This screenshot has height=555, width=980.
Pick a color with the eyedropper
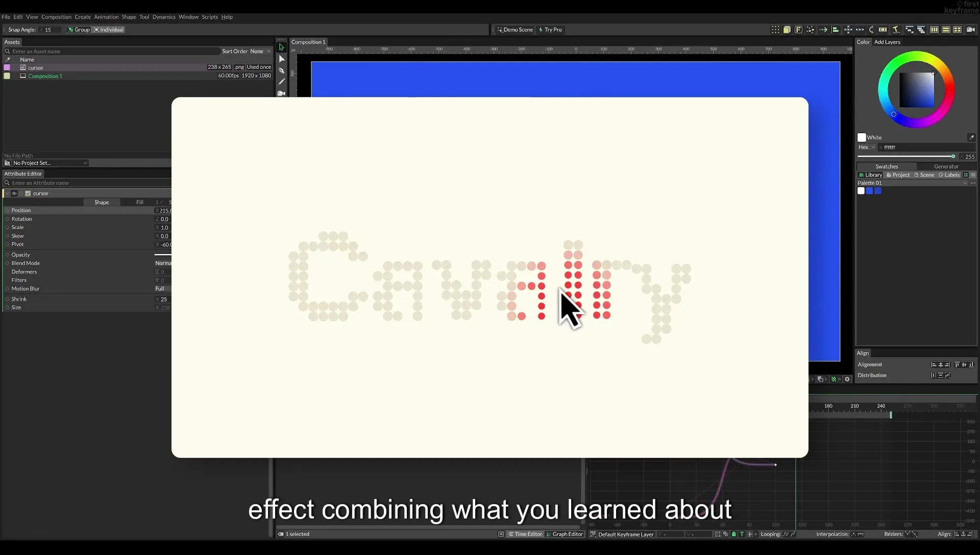(x=971, y=137)
